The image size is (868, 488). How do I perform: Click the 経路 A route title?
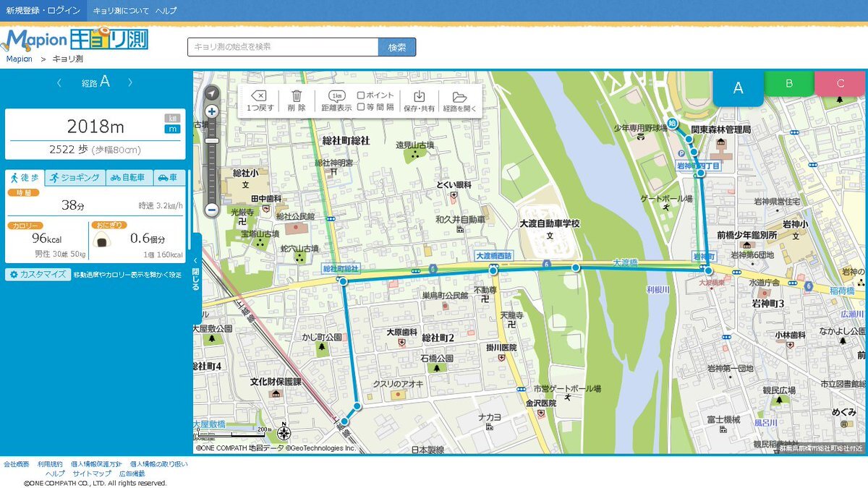tap(95, 82)
